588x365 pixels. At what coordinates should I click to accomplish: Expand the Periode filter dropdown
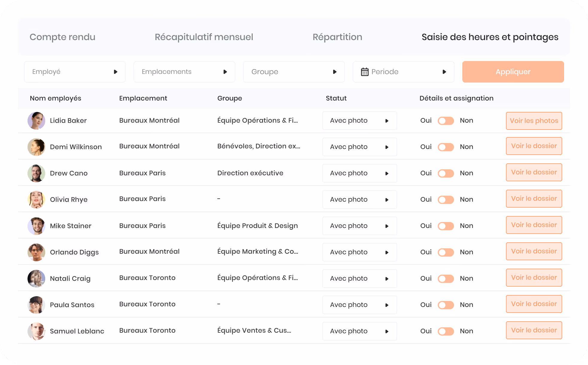click(403, 72)
